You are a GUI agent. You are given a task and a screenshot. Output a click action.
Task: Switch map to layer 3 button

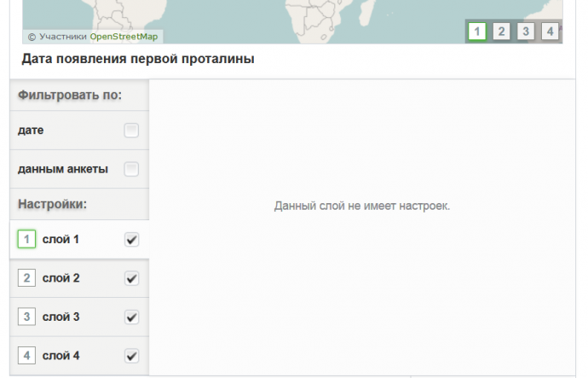click(526, 32)
